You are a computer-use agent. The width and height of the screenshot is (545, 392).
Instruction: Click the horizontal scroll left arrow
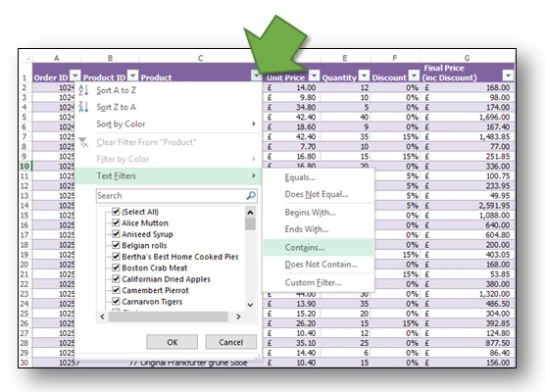tap(102, 317)
